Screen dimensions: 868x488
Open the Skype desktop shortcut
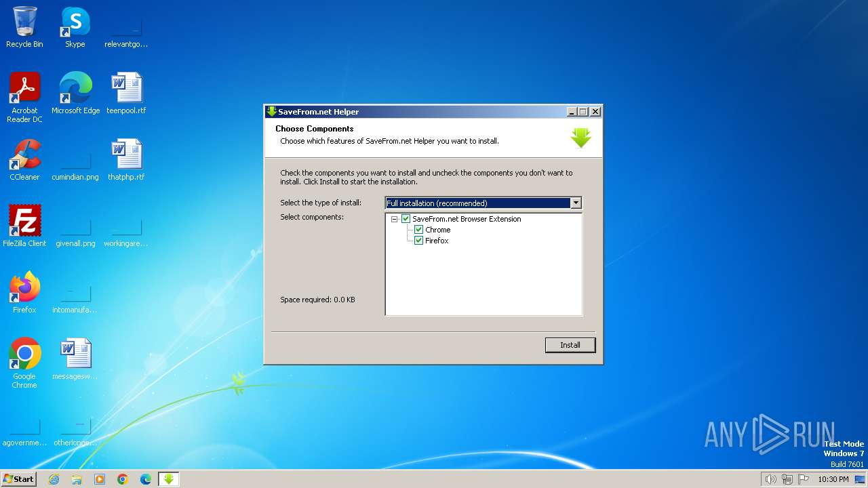tap(75, 27)
